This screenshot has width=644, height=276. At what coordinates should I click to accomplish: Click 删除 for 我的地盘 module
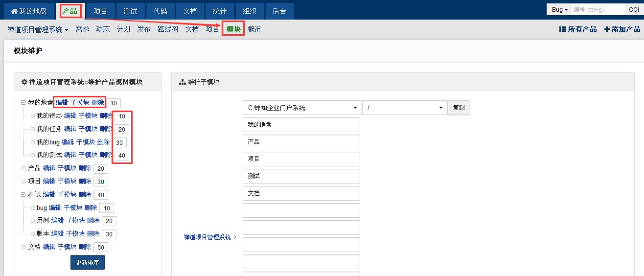pos(98,102)
